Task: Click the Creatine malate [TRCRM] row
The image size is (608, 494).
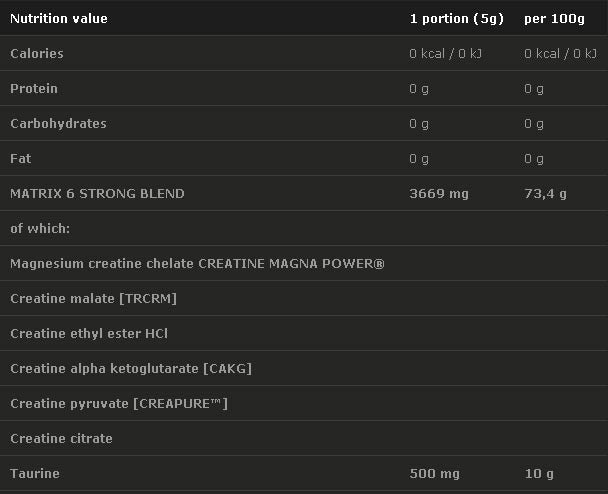Action: pyautogui.click(x=93, y=298)
